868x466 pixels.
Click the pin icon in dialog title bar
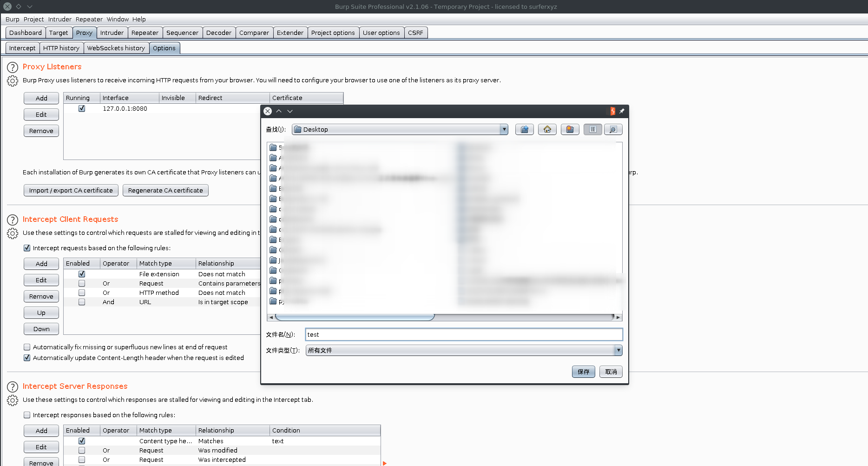(x=622, y=111)
